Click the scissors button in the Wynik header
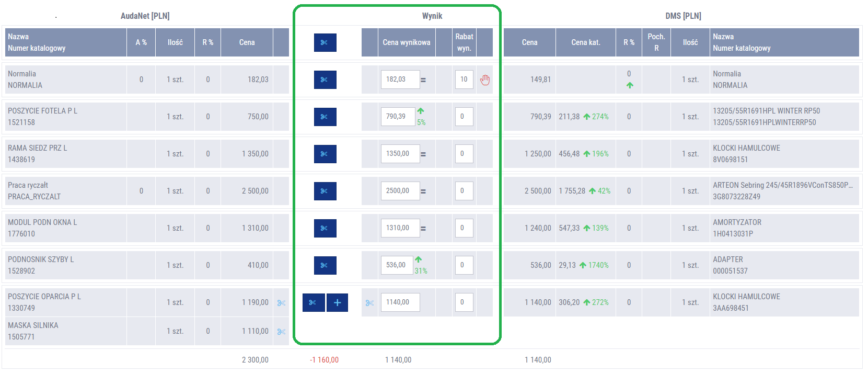Screen dimensions: 868x373 [x=325, y=42]
